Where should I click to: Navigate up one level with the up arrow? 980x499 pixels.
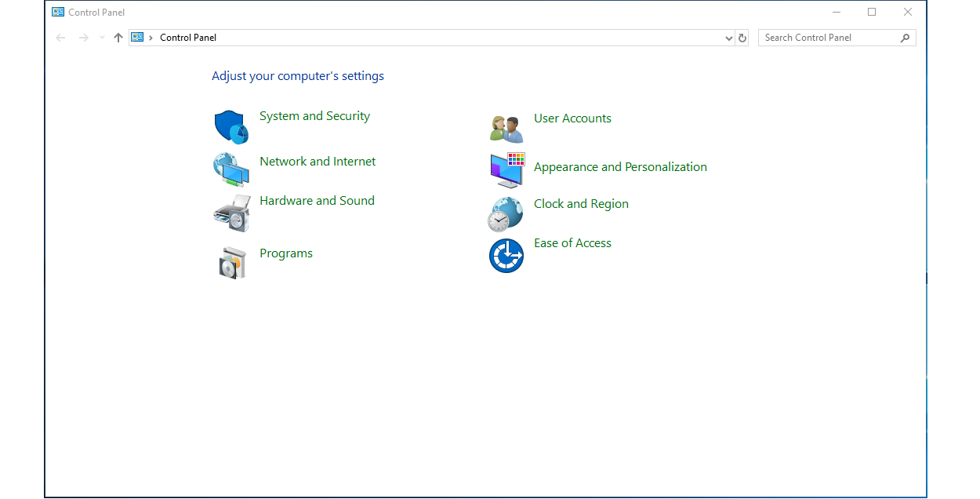tap(118, 37)
